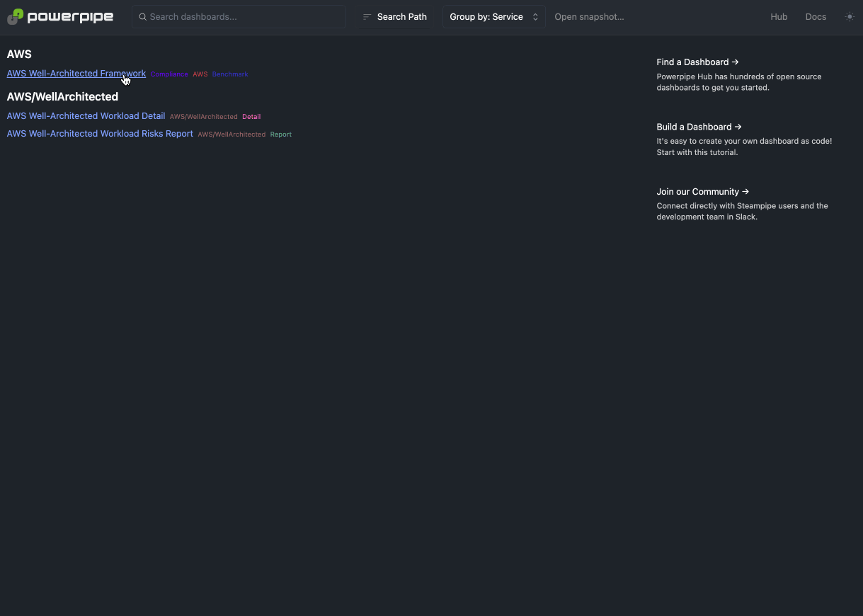Click the arrow next to Build a Dashboard
Viewport: 863px width, 616px height.
tap(738, 127)
